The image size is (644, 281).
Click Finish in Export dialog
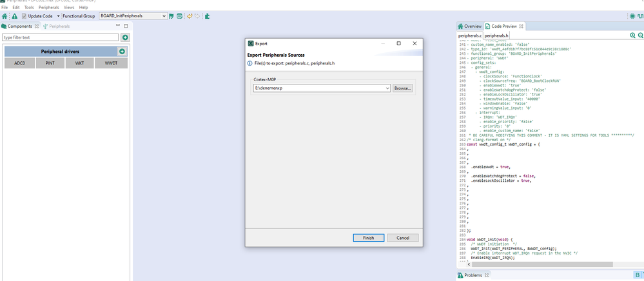click(x=368, y=238)
